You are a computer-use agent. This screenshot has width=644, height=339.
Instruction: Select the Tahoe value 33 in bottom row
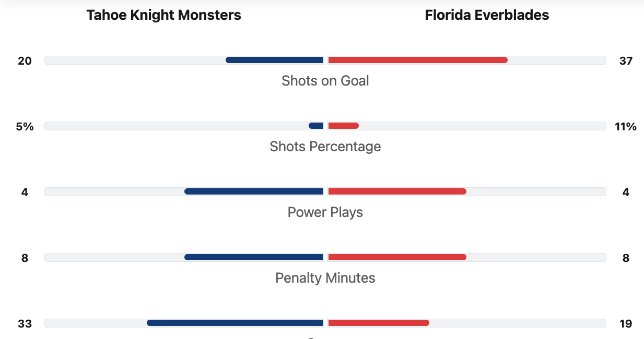point(25,324)
